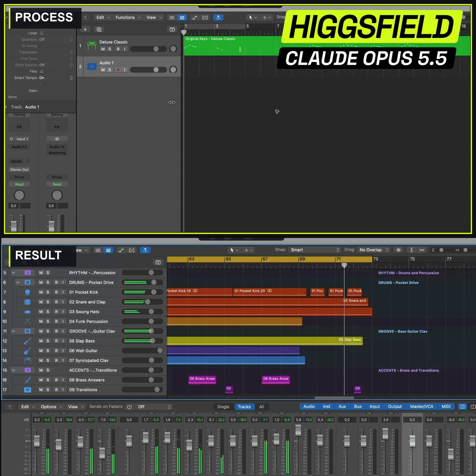
Task: Click the 07 Syncopated Clav keyboard icon
Action: click(27, 360)
